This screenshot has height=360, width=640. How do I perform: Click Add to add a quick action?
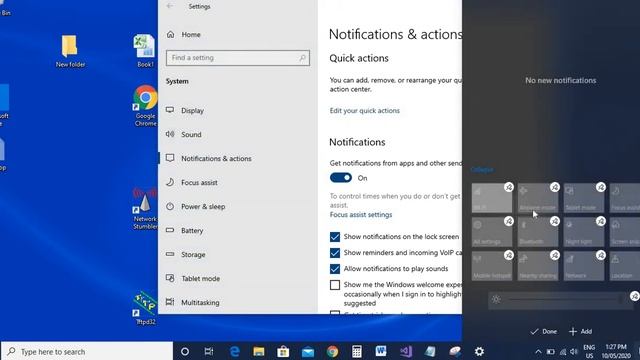point(580,331)
